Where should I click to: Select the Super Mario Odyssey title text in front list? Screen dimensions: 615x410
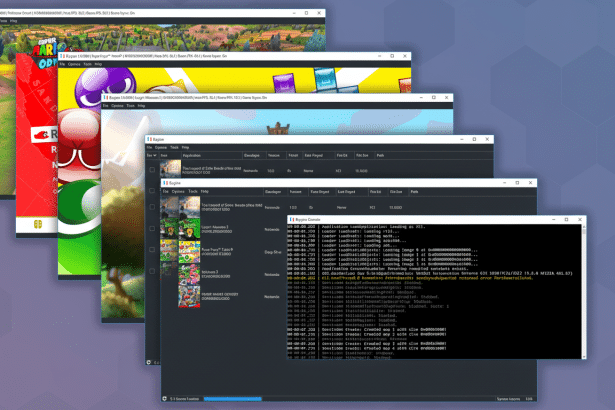pos(220,296)
